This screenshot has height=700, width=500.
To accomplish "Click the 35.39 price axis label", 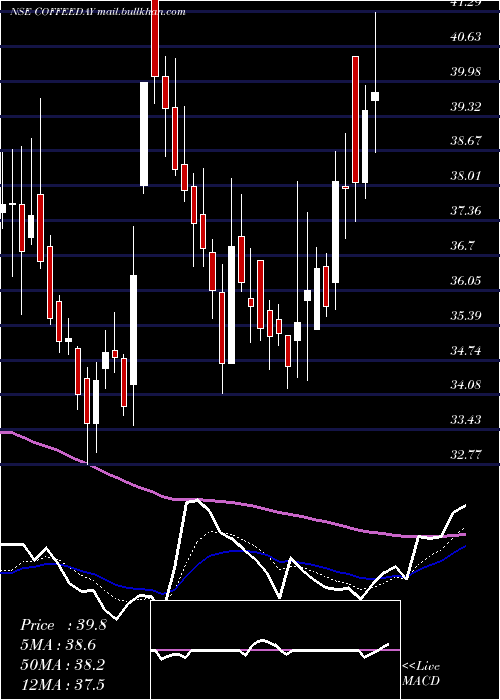I will pyautogui.click(x=466, y=316).
